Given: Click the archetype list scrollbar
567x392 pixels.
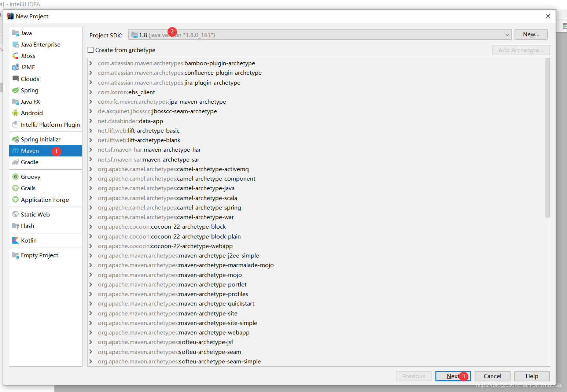Looking at the screenshot, I should pos(548,138).
